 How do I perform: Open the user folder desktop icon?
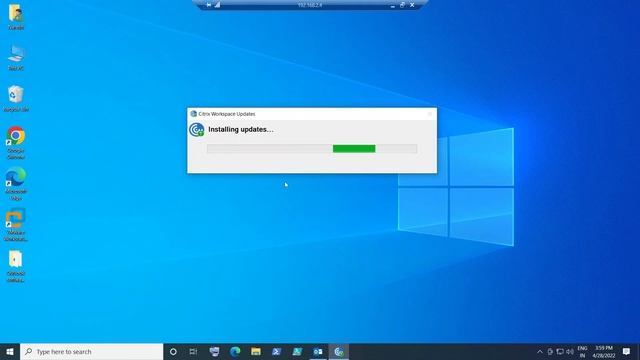point(16,16)
